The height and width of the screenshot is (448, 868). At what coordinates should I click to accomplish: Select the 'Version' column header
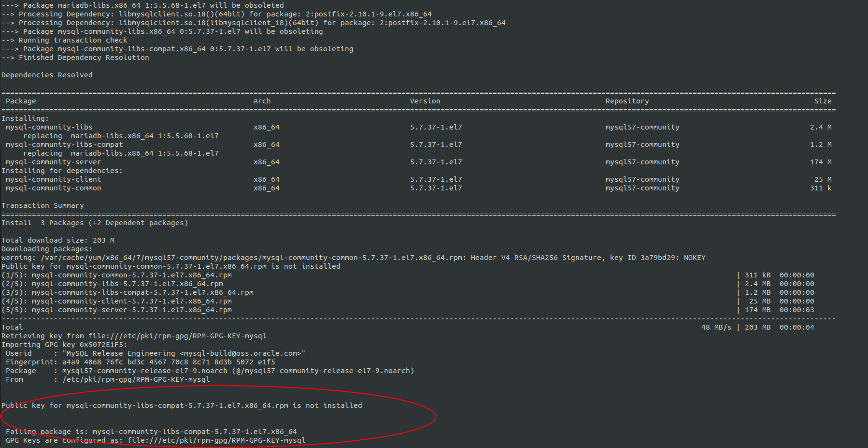[x=425, y=101]
